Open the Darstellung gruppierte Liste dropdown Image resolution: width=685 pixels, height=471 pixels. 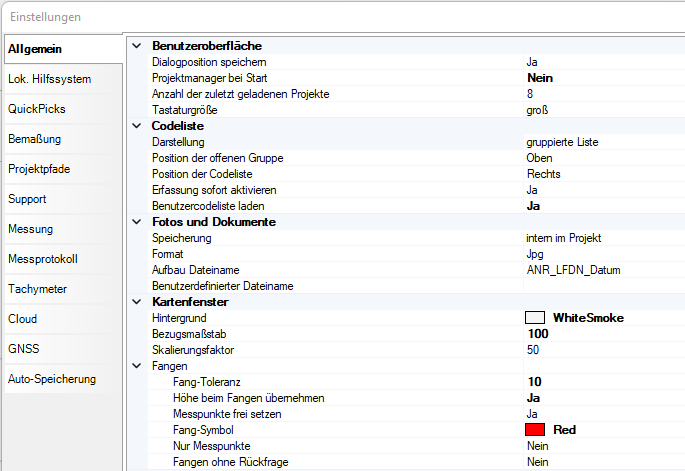pyautogui.click(x=600, y=142)
